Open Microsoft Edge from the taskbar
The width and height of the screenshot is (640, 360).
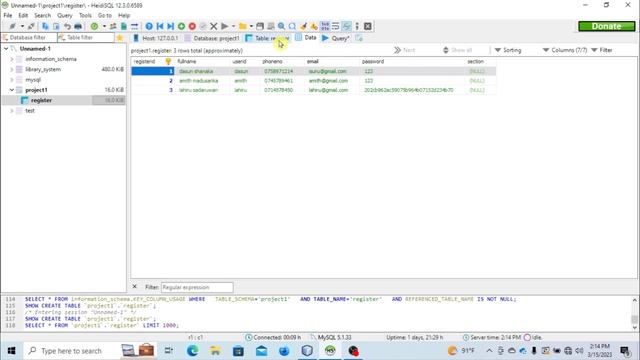(193, 351)
